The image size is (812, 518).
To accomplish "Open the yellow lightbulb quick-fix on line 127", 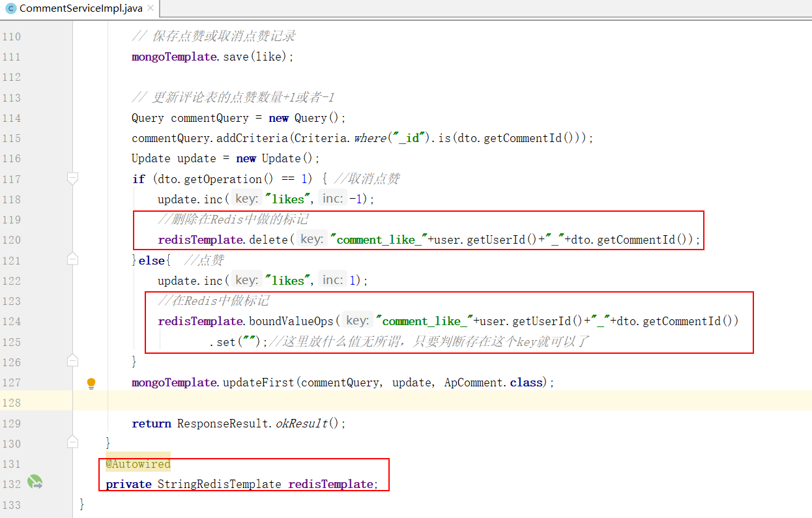I will [x=91, y=383].
